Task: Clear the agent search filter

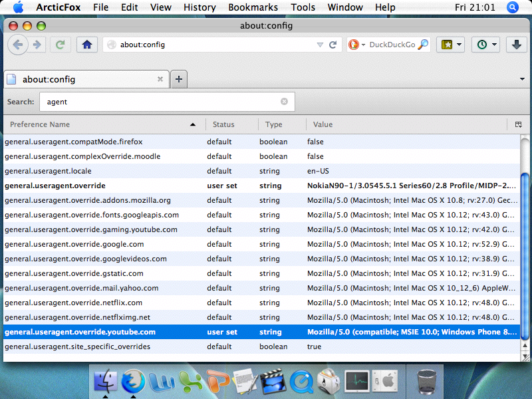Action: click(x=285, y=102)
